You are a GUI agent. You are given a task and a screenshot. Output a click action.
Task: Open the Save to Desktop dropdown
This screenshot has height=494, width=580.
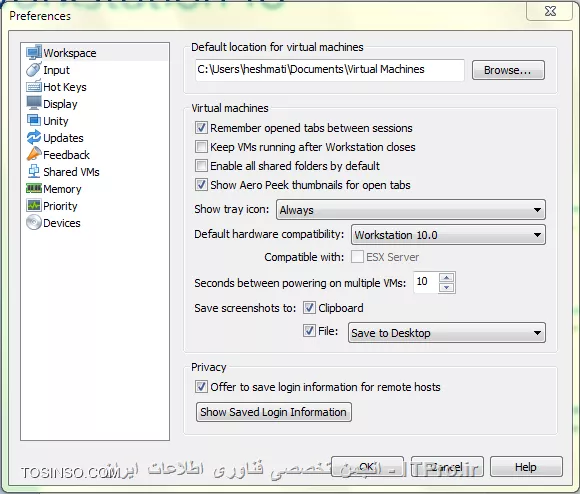tap(446, 333)
